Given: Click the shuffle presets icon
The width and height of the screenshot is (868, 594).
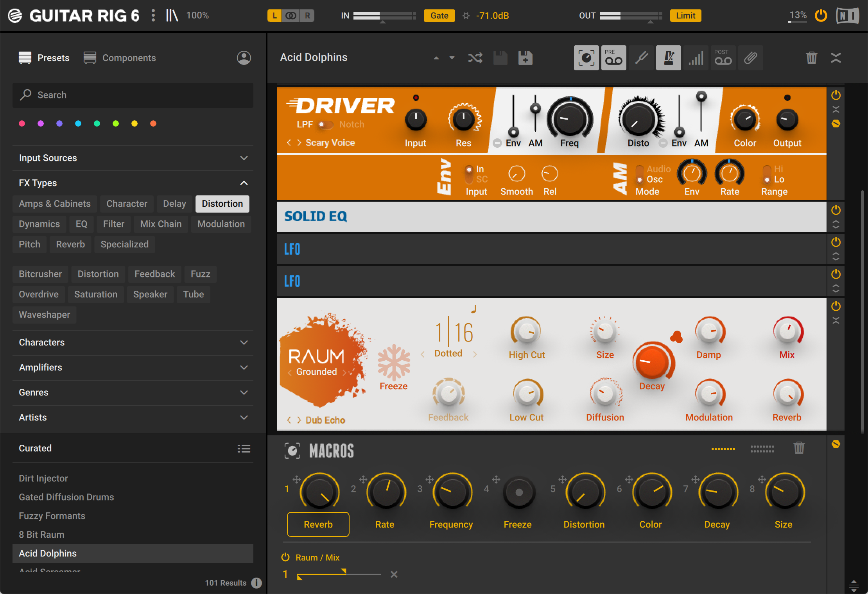Looking at the screenshot, I should (x=475, y=58).
